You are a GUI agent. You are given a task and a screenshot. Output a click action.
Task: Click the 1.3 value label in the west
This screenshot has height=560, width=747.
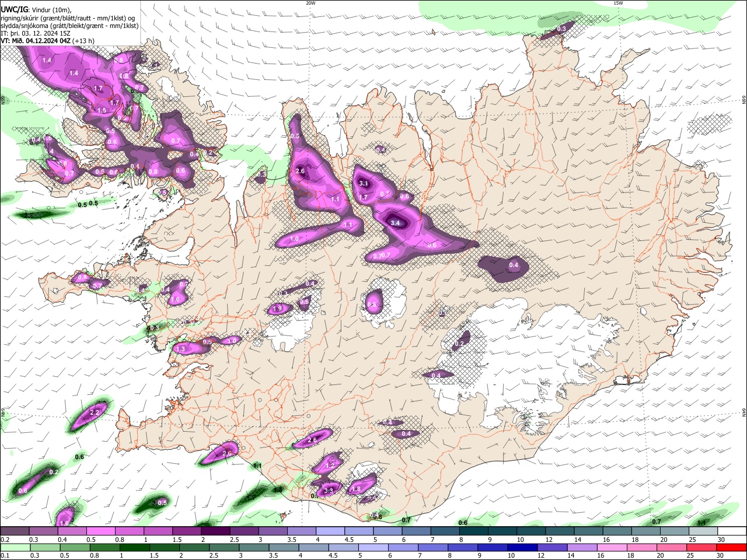tap(180, 349)
